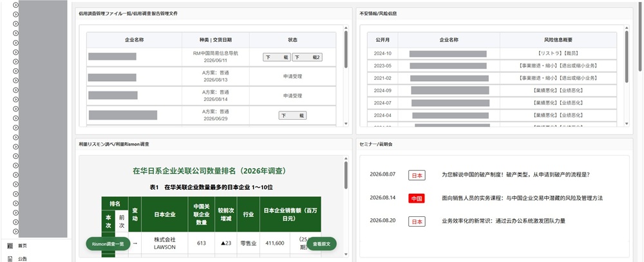Image resolution: width=644 pixels, height=262 pixels.
Task: Click the 【リストラ】【裁员】 risk summary
Action: [x=558, y=53]
